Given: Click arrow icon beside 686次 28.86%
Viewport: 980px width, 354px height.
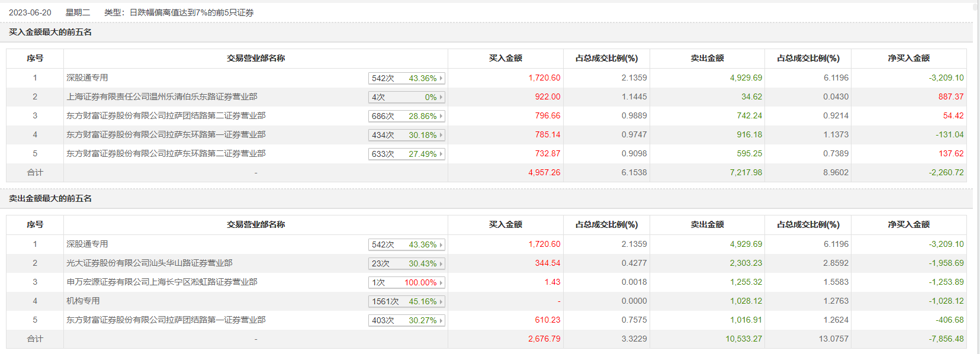Looking at the screenshot, I should point(441,116).
